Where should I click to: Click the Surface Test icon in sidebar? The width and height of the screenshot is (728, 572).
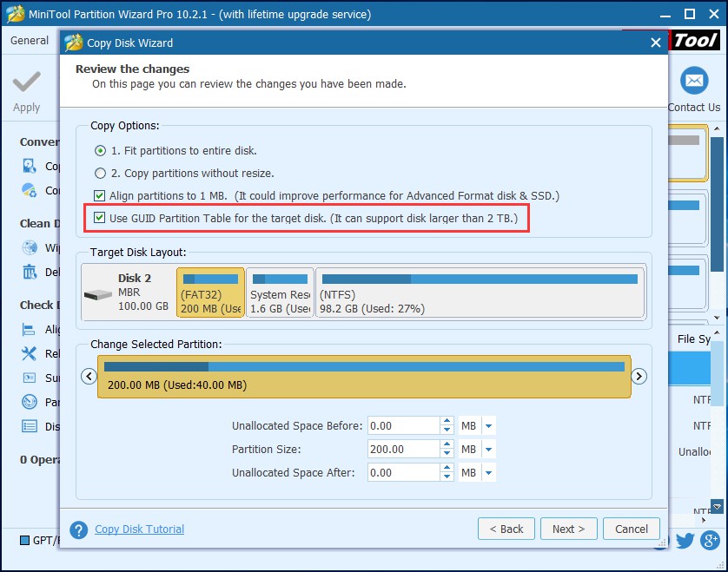click(30, 378)
